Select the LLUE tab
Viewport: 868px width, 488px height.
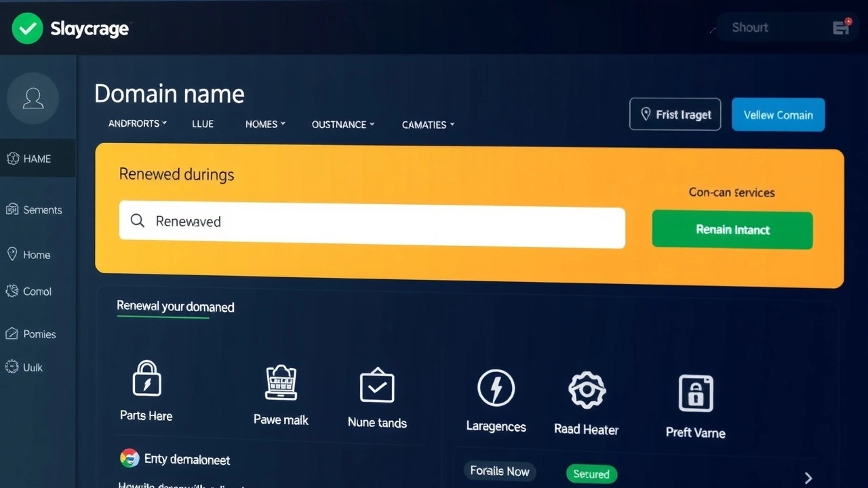pyautogui.click(x=203, y=124)
